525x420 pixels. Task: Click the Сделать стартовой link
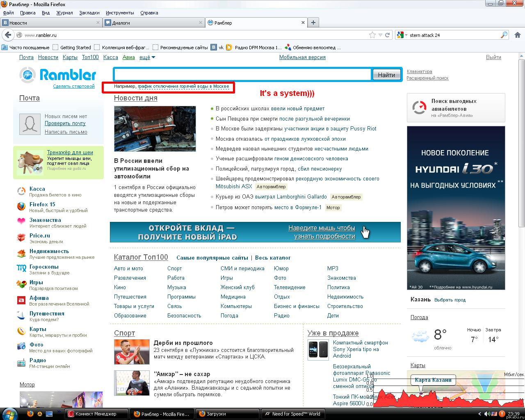pos(74,86)
